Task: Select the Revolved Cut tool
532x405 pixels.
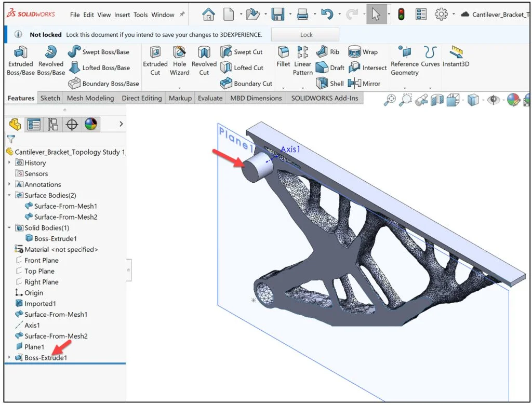Action: (204, 60)
